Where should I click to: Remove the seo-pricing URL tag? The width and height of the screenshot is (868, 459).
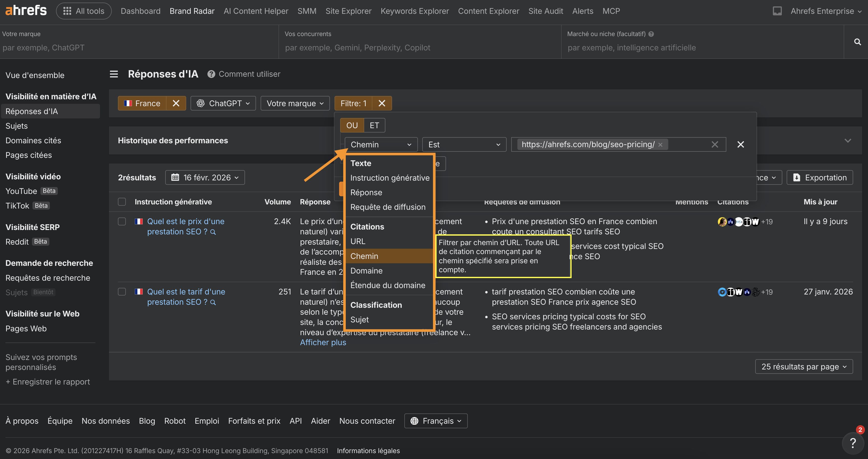click(x=660, y=145)
